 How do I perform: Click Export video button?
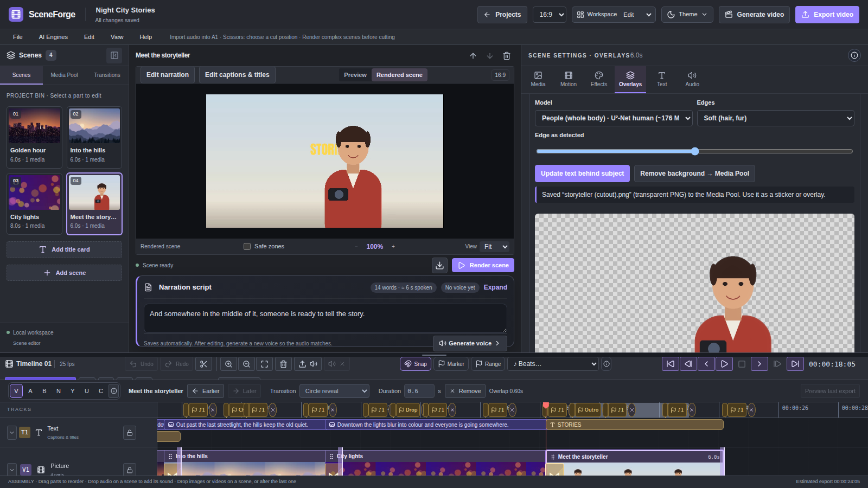(x=827, y=15)
